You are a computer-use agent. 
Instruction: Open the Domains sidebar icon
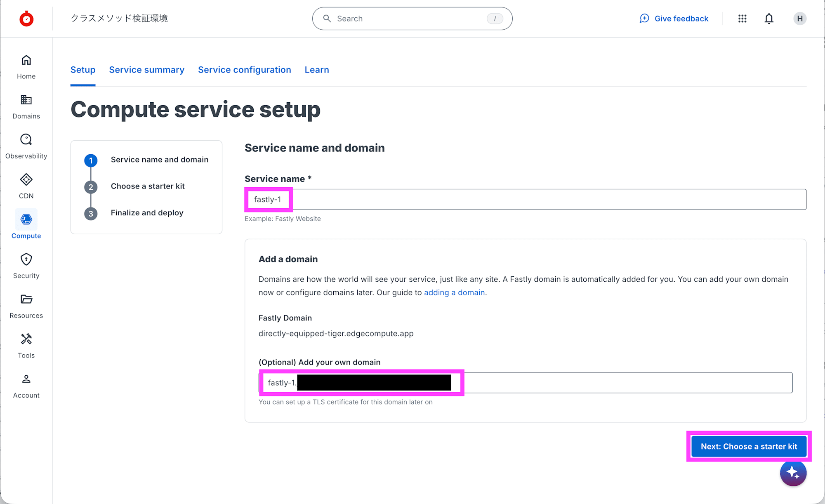click(26, 100)
